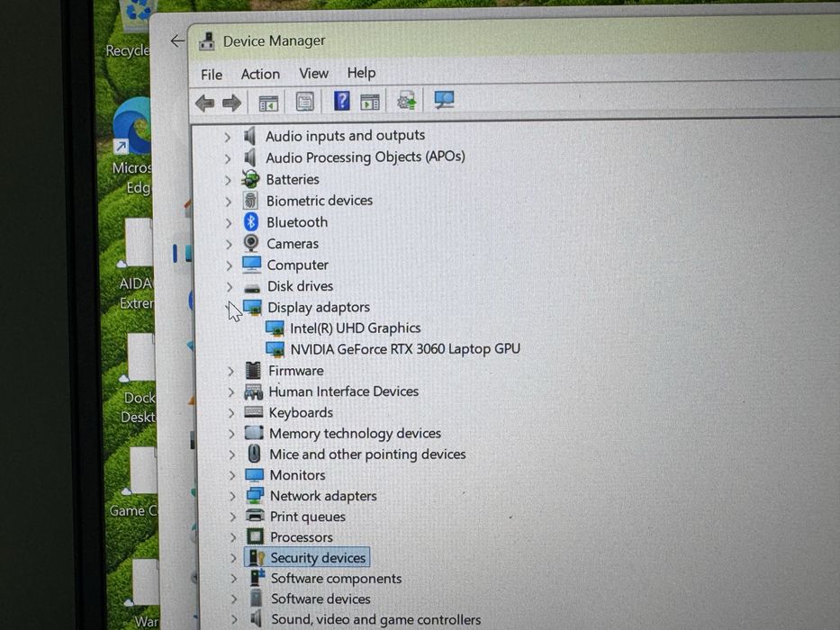Select the Memory technology devices label
Viewport: 840px width, 630px height.
pos(356,434)
